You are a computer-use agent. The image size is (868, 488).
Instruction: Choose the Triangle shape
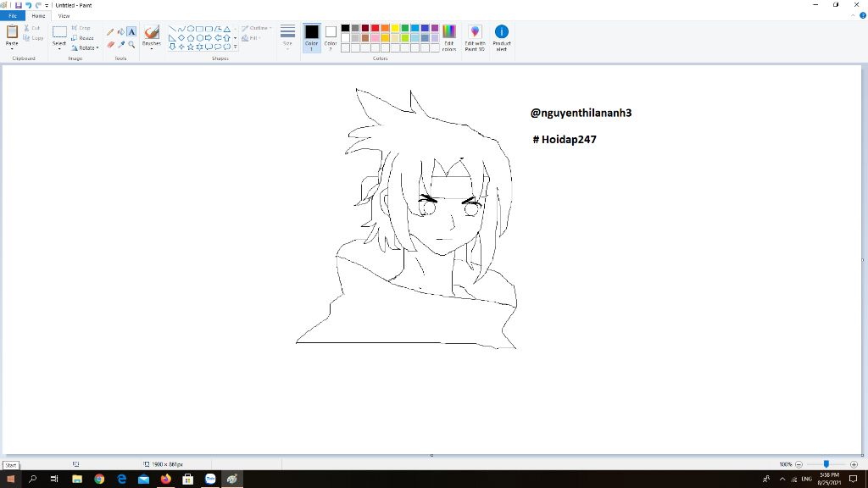coord(227,29)
